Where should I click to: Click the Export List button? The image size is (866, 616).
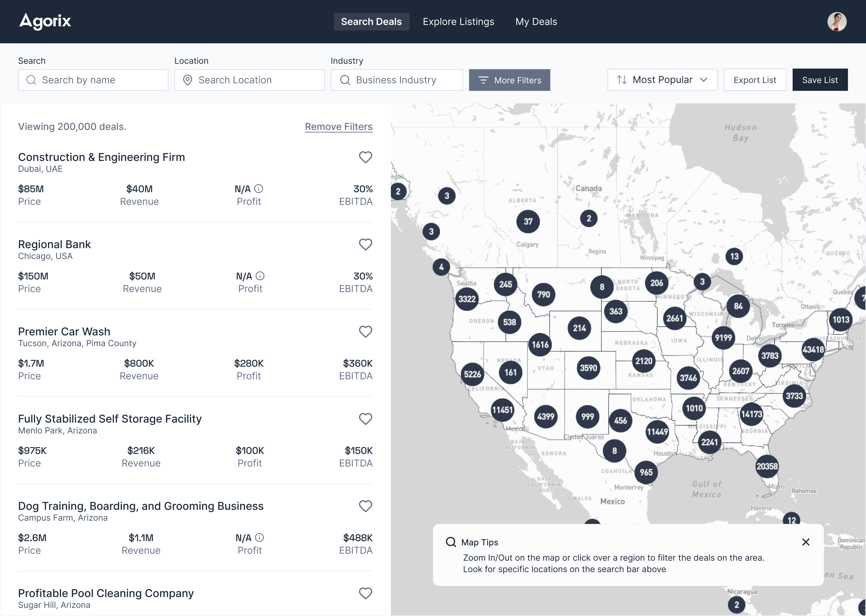point(755,80)
